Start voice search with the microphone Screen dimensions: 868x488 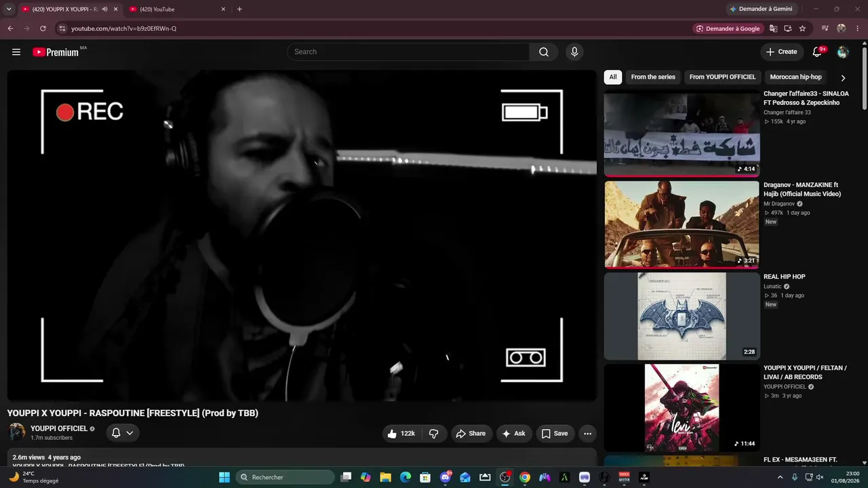574,52
